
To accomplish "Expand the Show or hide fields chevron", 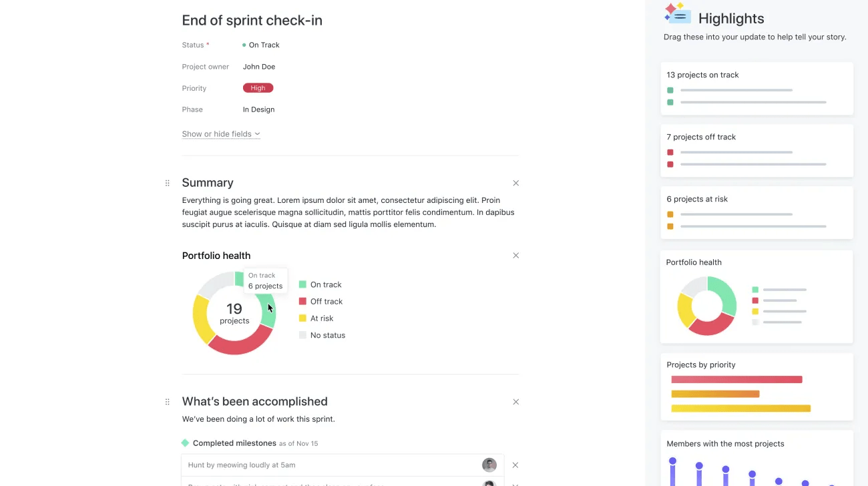I will [x=257, y=134].
